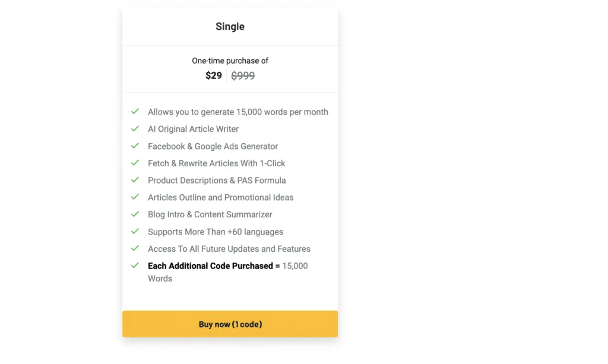Click checkmark next to Each Additional Code Purchased
This screenshot has height=364, width=608.
pos(135,265)
